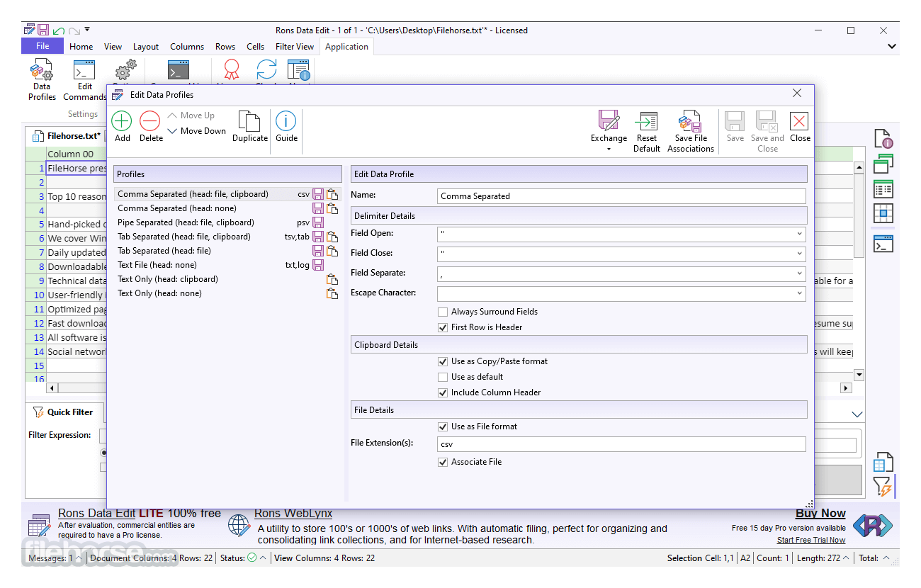Select the Quick Filter tab

[x=63, y=412]
